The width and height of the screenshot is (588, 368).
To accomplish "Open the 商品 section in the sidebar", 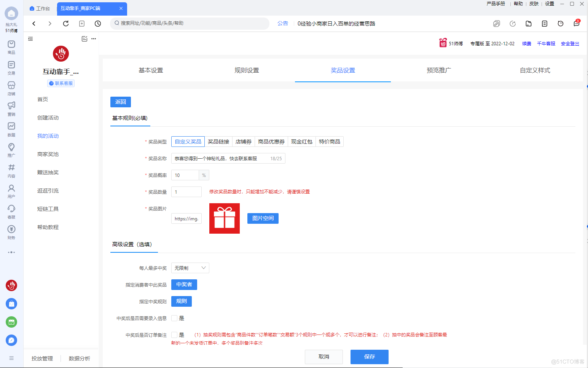I will [11, 46].
